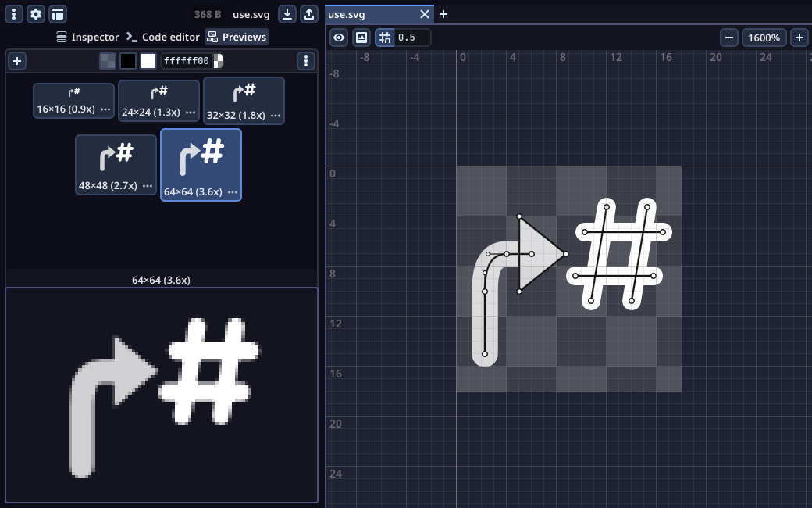Export the SVG with the upload icon
The width and height of the screenshot is (812, 508).
pyautogui.click(x=309, y=14)
